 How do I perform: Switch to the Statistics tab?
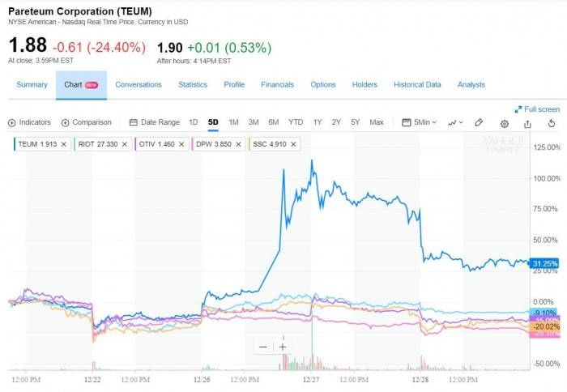tap(193, 84)
